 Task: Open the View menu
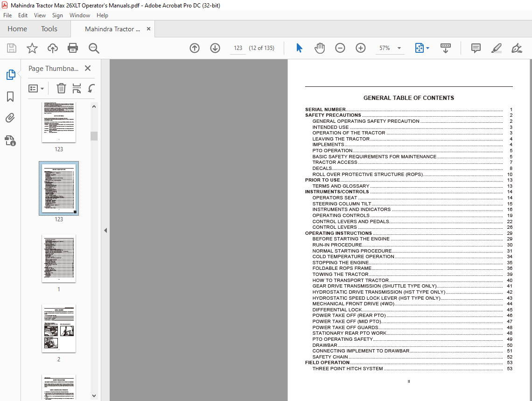[x=40, y=15]
